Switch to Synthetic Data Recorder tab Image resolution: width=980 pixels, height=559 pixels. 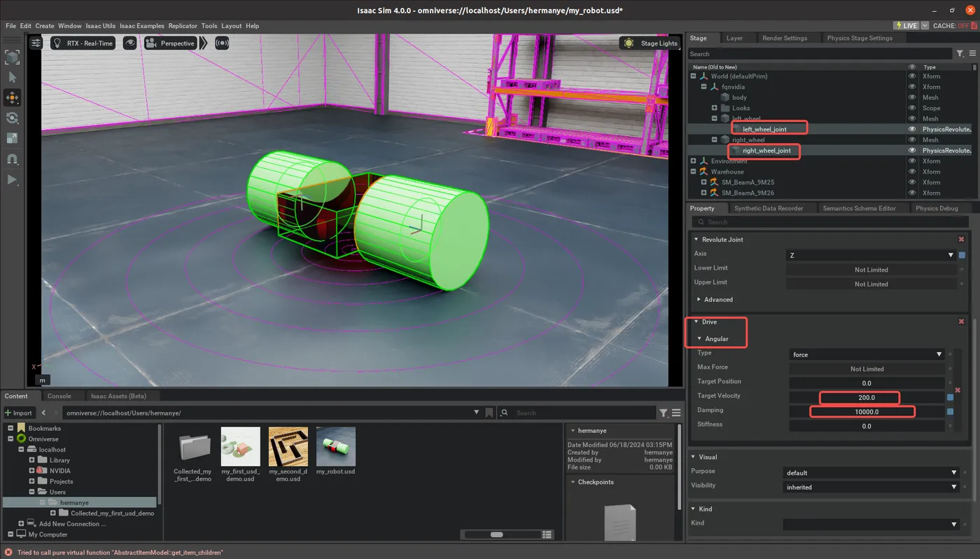(768, 208)
